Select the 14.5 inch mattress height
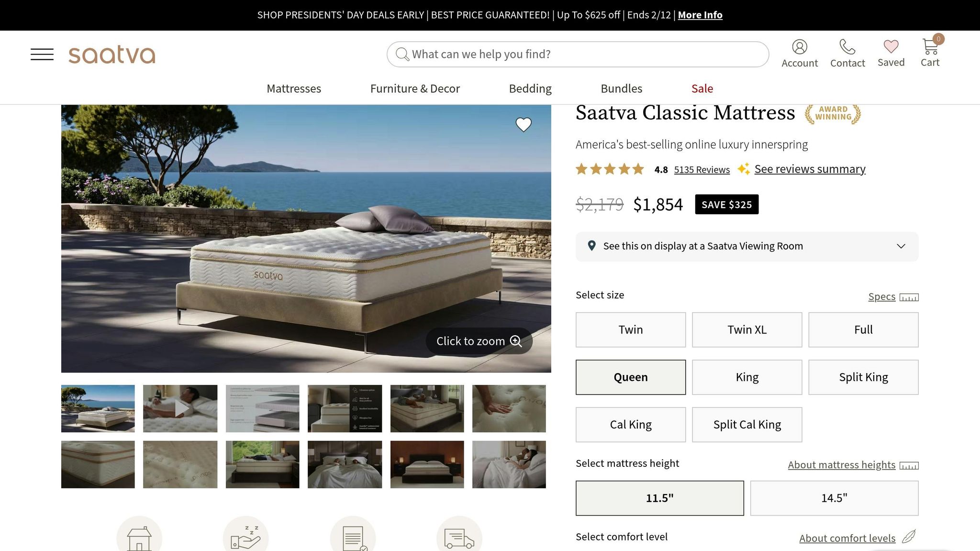Screen dimensions: 980x551 834,498
